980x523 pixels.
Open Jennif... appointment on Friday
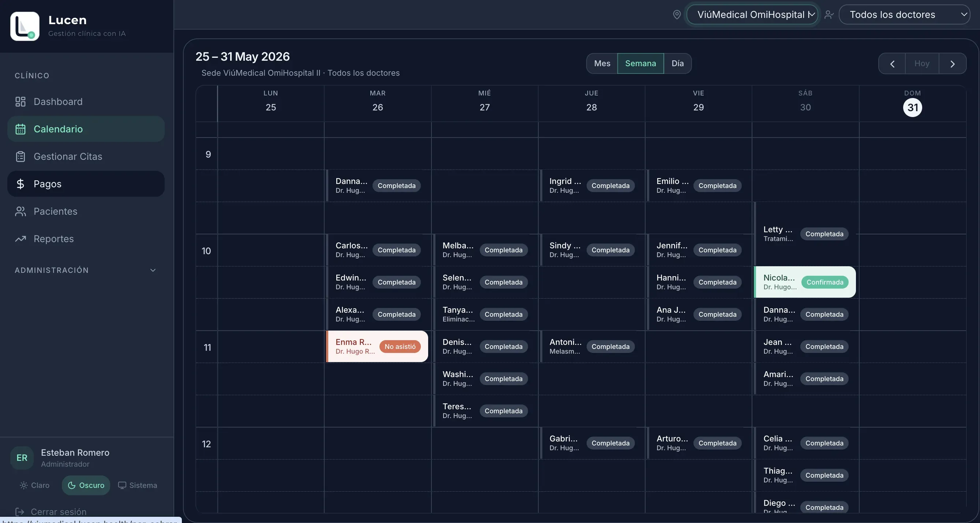pos(698,250)
